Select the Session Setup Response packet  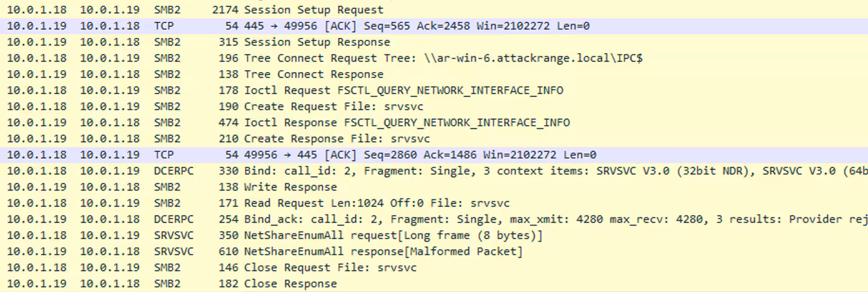point(317,42)
